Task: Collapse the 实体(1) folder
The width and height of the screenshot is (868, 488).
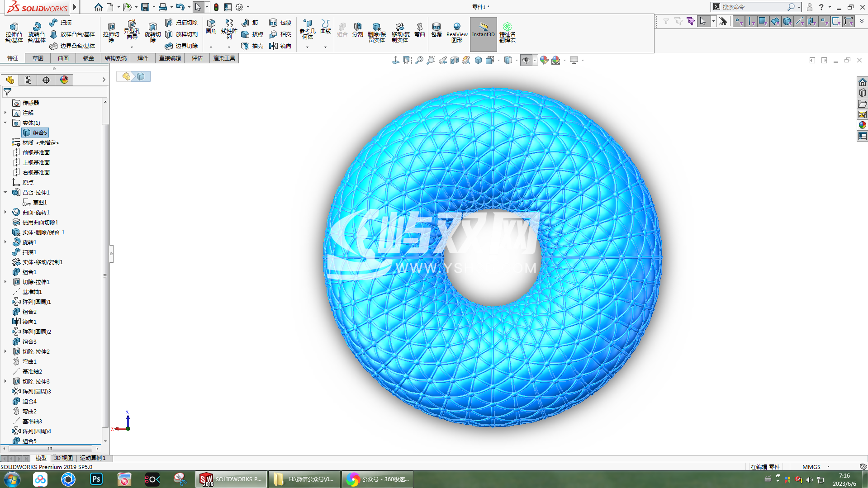Action: click(x=5, y=123)
